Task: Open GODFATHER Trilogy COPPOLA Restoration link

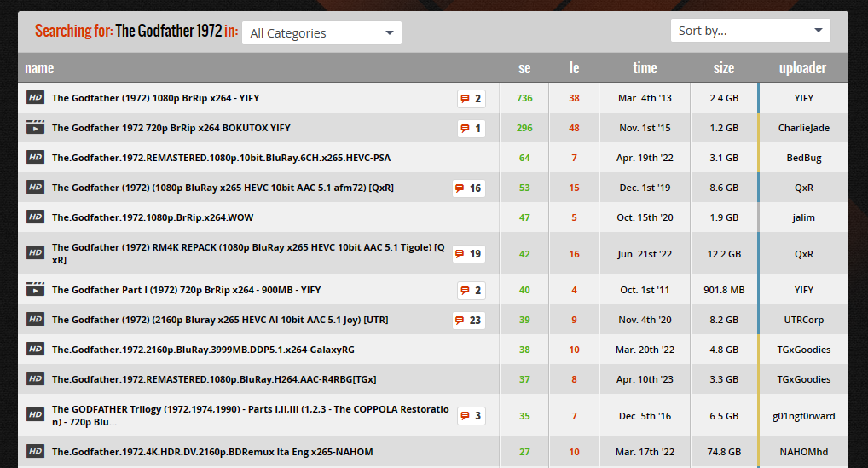Action: (x=250, y=415)
